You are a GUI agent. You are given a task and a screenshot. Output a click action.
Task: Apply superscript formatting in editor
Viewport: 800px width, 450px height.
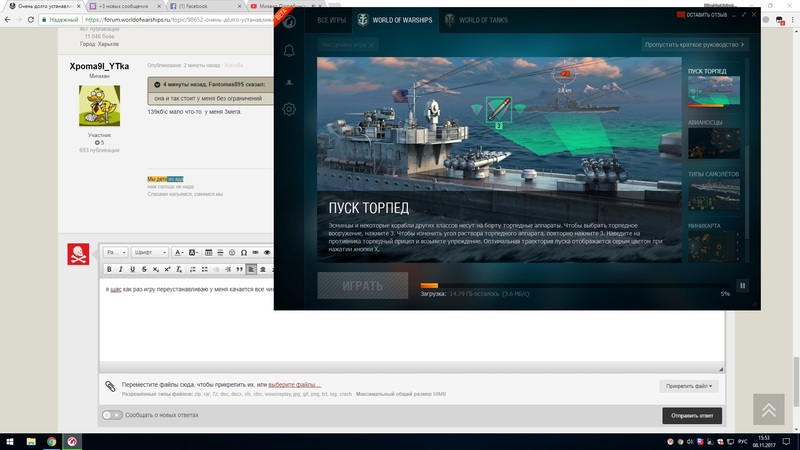[x=167, y=269]
